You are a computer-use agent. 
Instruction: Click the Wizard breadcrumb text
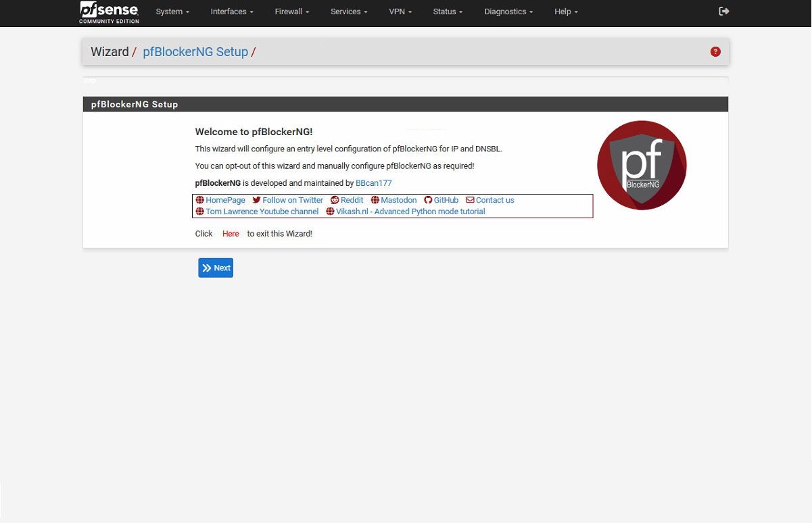pyautogui.click(x=110, y=52)
